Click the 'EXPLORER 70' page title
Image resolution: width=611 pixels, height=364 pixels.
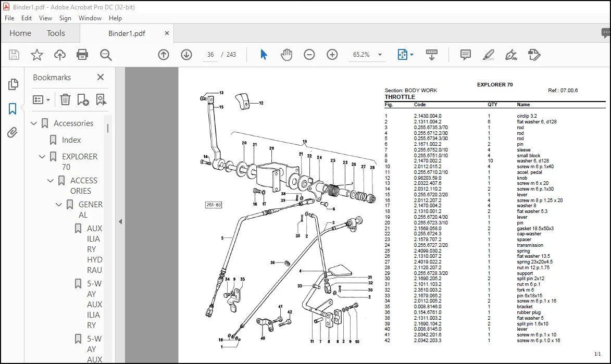(495, 84)
